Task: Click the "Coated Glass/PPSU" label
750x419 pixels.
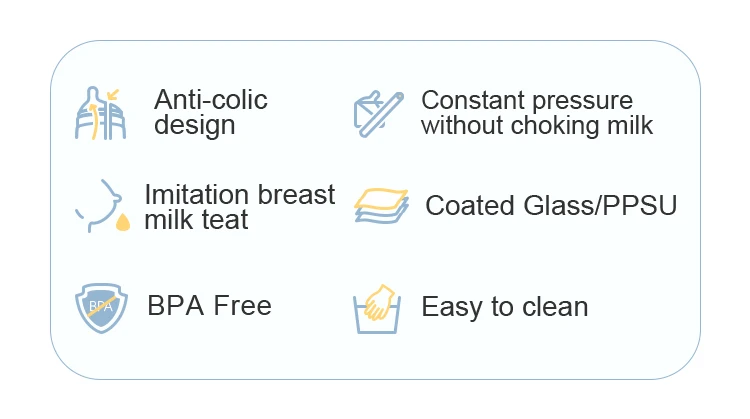Action: click(551, 206)
